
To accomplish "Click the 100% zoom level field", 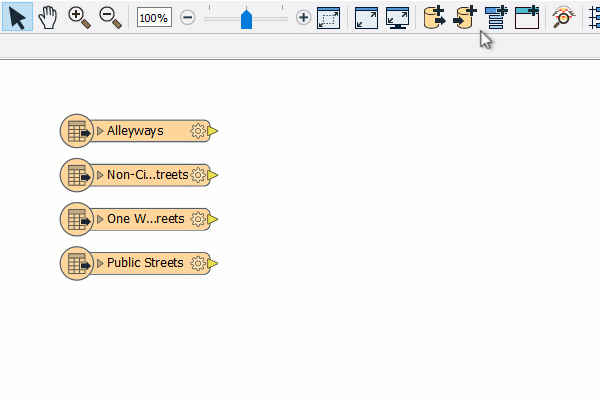I will tap(154, 18).
